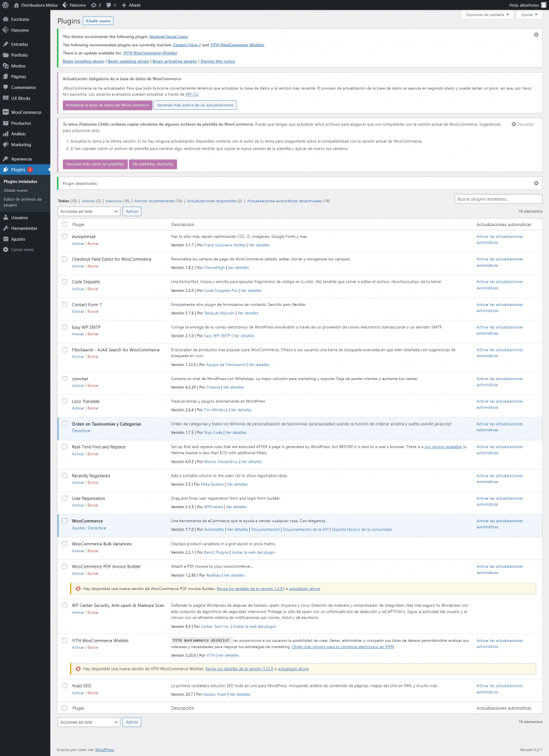The height and width of the screenshot is (756, 549).
Task: Collapse sidebar with Cerrar menú
Action: pos(22,250)
